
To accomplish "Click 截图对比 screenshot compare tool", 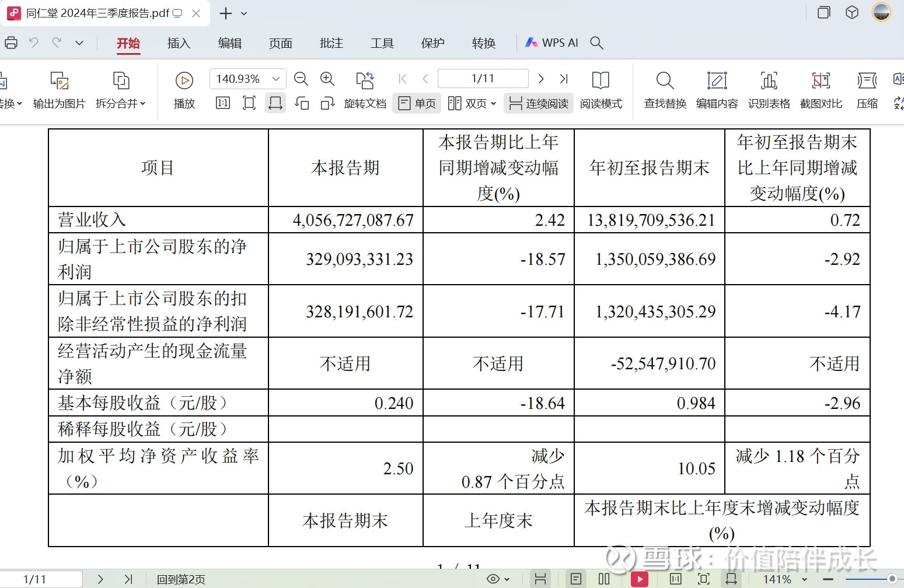I will [821, 90].
